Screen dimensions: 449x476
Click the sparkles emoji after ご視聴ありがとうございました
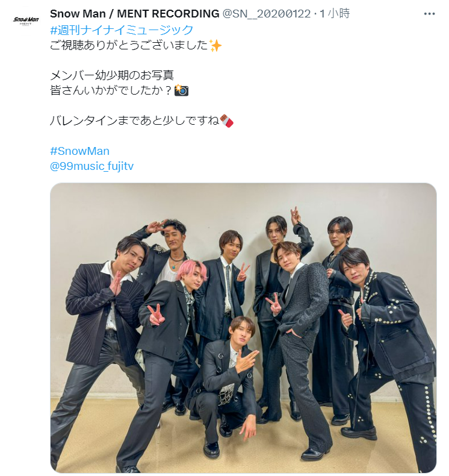215,46
